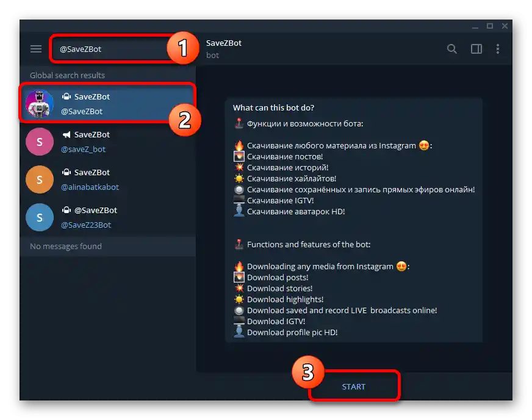This screenshot has width=532, height=420.
Task: Search within the SaveZBot chat
Action: [451, 49]
